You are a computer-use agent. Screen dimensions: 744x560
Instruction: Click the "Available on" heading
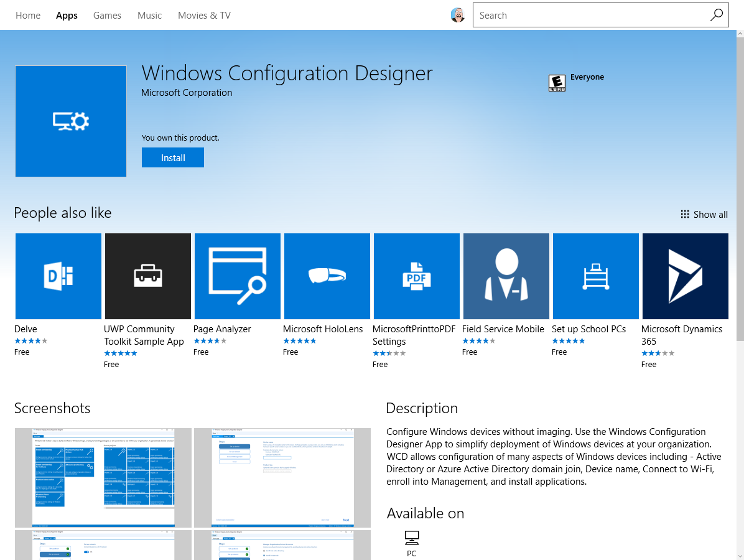(x=425, y=513)
